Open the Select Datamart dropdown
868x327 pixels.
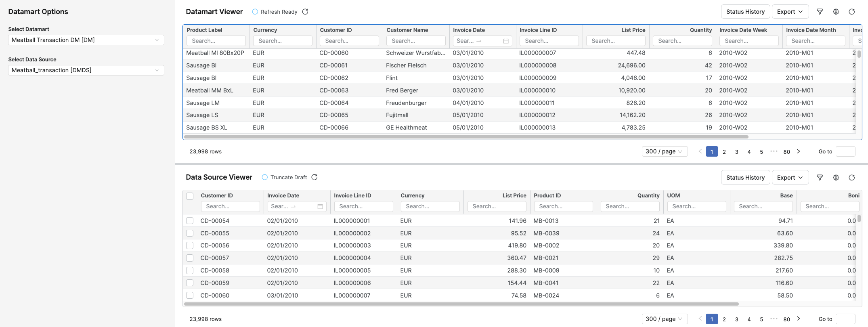click(x=86, y=40)
